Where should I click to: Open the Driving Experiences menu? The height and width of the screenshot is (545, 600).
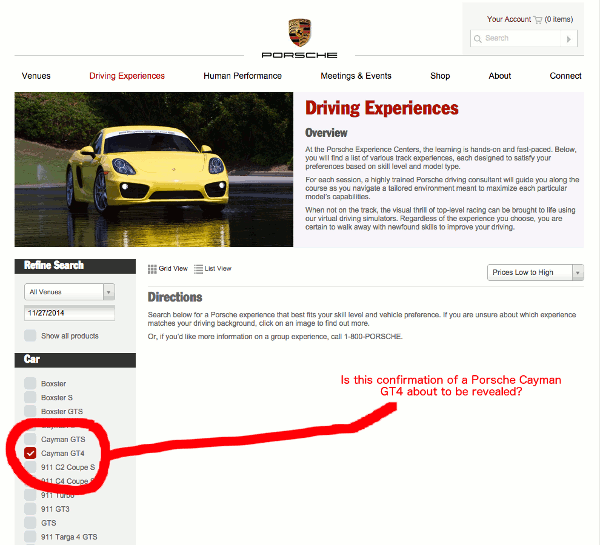coord(127,76)
